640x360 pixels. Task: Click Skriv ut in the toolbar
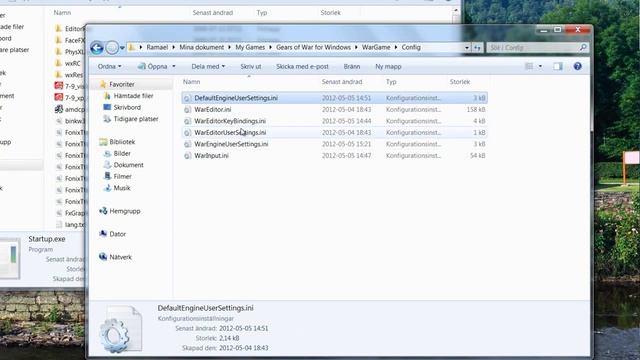tap(251, 66)
